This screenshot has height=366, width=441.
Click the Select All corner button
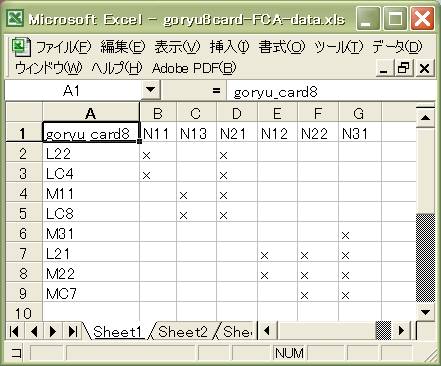coord(24,113)
